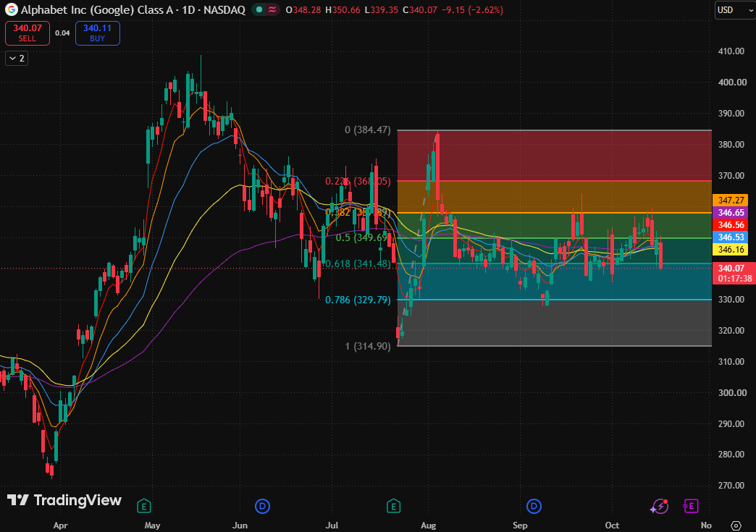Open the earnings marker in late July

[393, 506]
